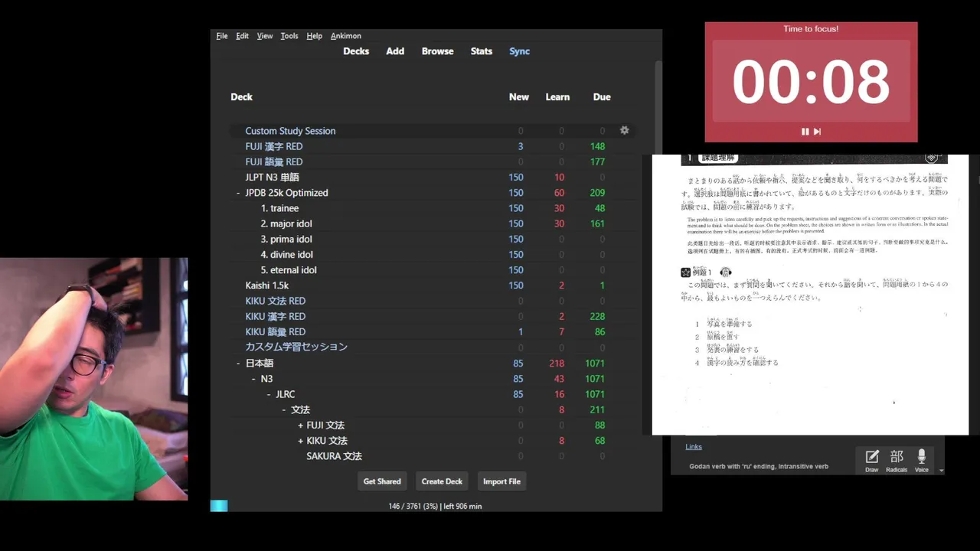The width and height of the screenshot is (980, 551).
Task: Go to the Decks screen
Action: [356, 51]
